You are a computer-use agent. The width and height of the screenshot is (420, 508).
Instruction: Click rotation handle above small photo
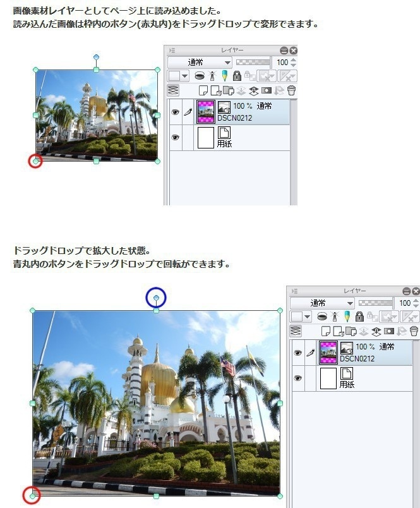[x=96, y=57]
